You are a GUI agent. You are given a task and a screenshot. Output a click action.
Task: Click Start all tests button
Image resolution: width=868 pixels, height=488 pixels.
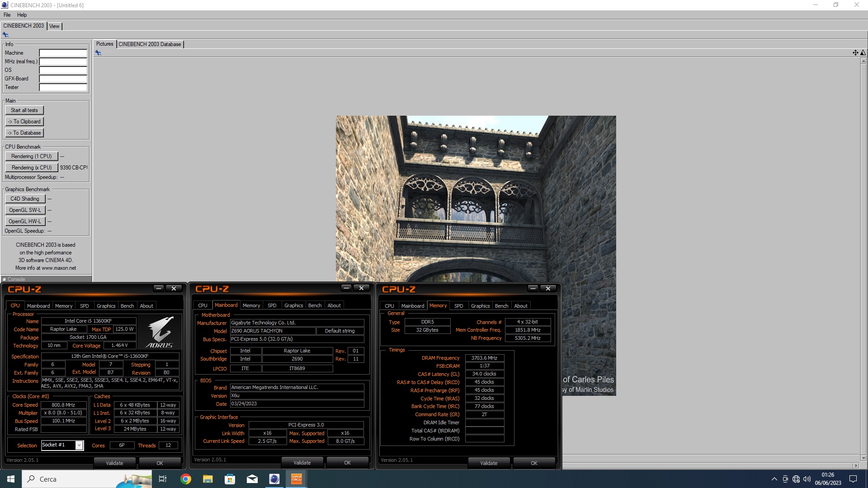(x=24, y=110)
